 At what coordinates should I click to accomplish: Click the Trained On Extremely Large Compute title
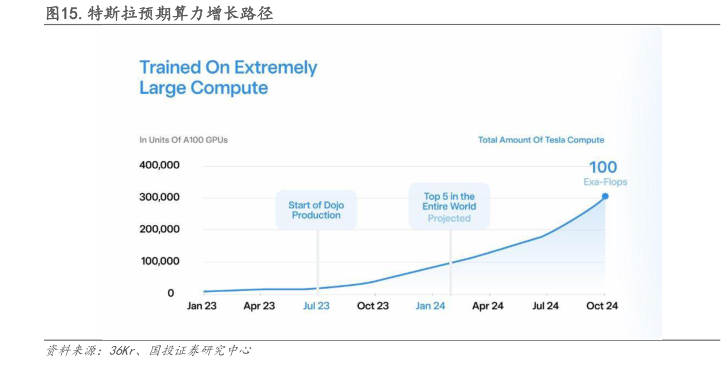pos(228,77)
